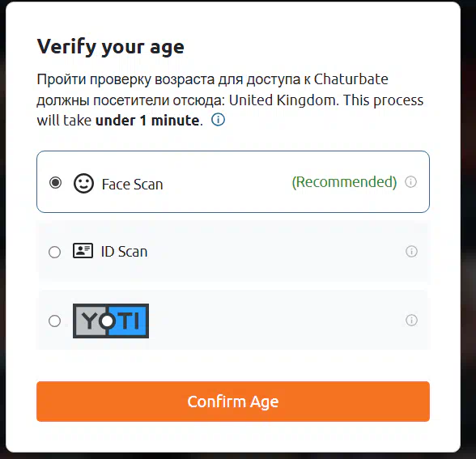
Task: Click the Yoti logo
Action: [111, 321]
